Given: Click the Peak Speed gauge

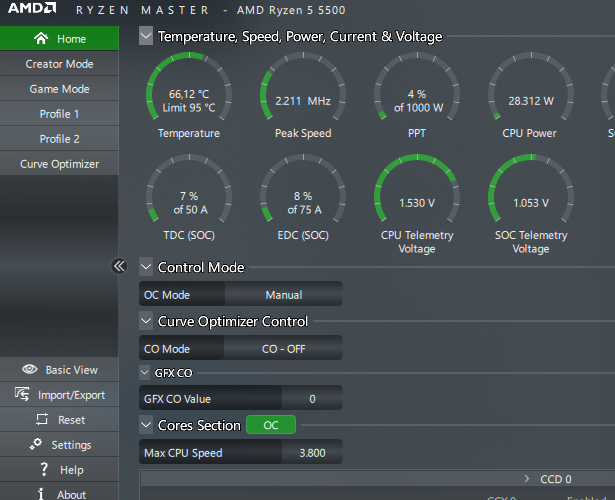Looking at the screenshot, I should [x=303, y=87].
